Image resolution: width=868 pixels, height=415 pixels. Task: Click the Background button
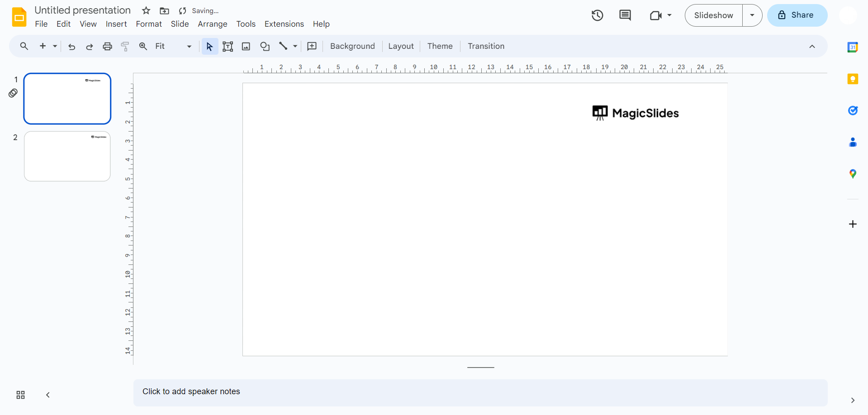pos(352,46)
